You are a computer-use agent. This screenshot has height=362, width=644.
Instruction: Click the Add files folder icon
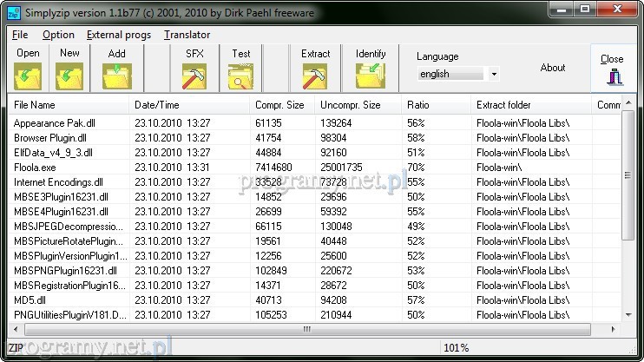pyautogui.click(x=116, y=76)
